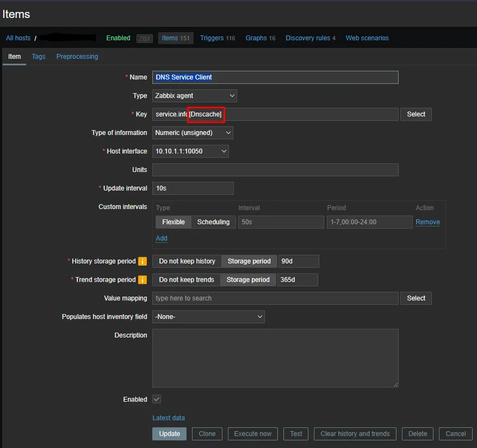The height and width of the screenshot is (448, 477).
Task: Select Flexible custom interval type
Action: pyautogui.click(x=174, y=222)
